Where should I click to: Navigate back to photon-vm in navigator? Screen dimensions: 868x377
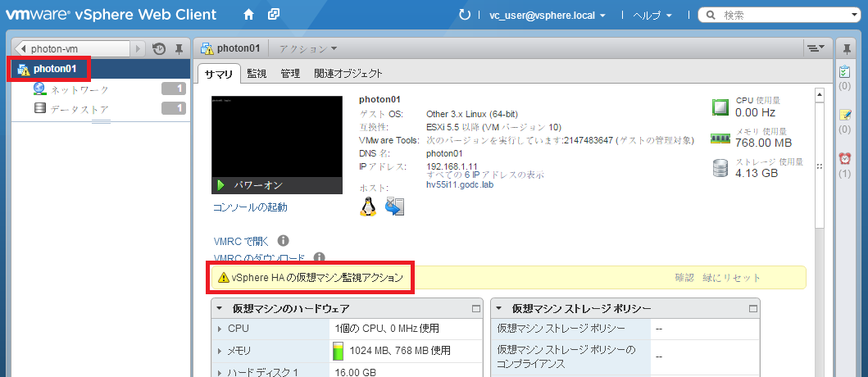tap(71, 48)
